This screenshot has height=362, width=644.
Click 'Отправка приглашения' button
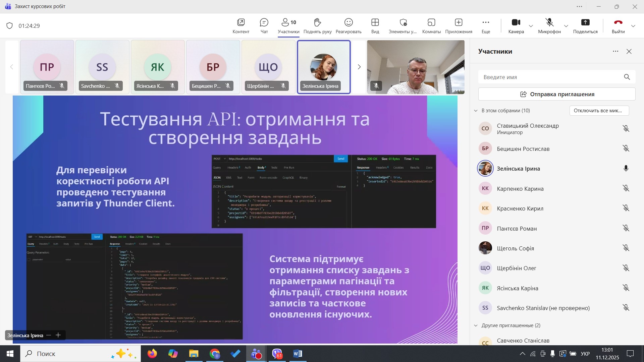click(557, 94)
